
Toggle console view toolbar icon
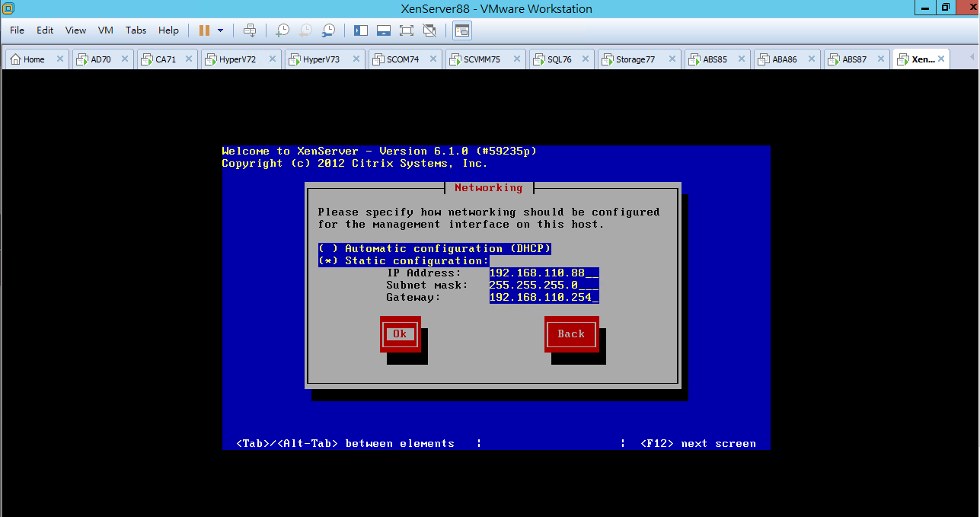click(x=462, y=30)
